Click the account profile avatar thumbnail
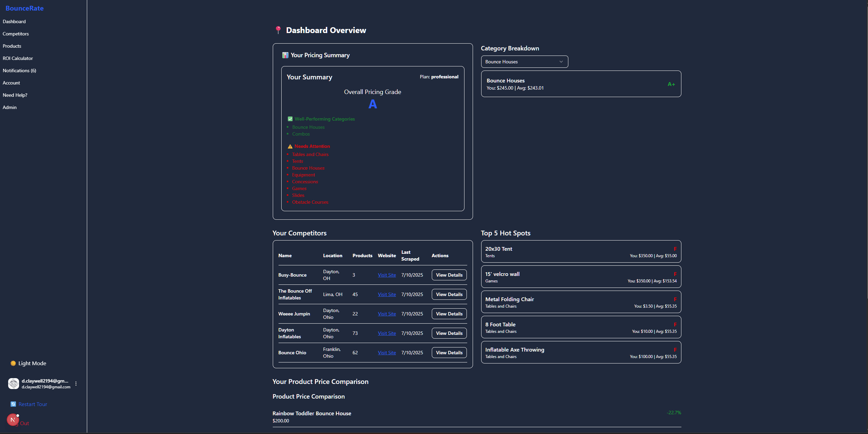The width and height of the screenshot is (868, 434). click(13, 384)
